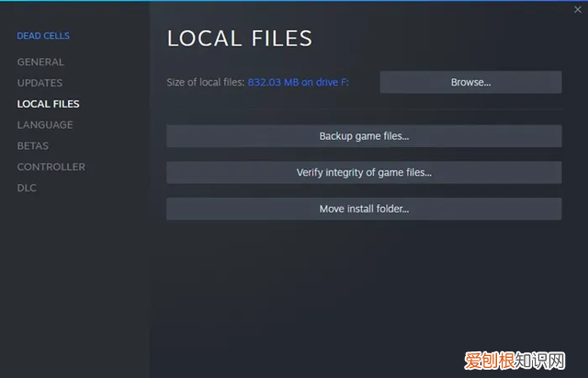The width and height of the screenshot is (588, 378).
Task: Click Move install folder... button
Action: tap(364, 209)
